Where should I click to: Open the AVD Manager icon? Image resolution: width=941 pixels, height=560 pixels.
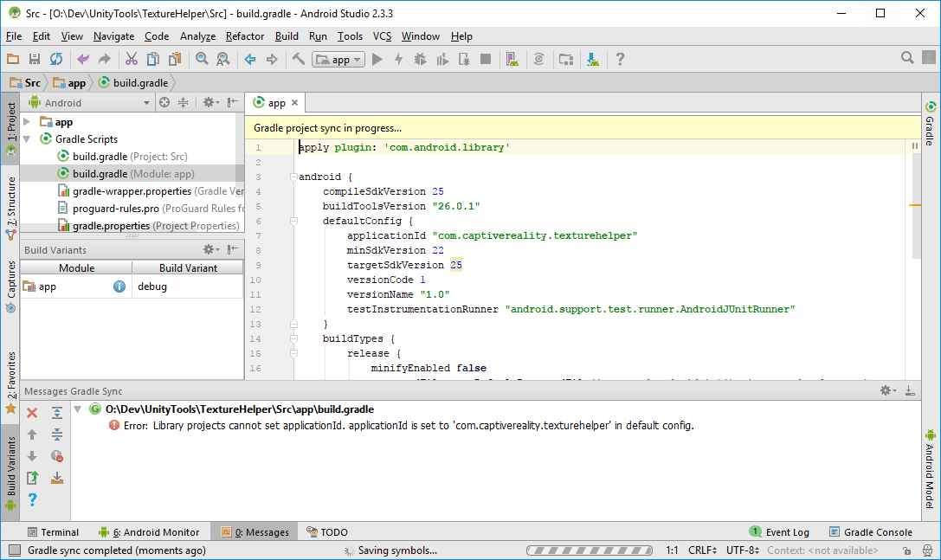coord(512,59)
